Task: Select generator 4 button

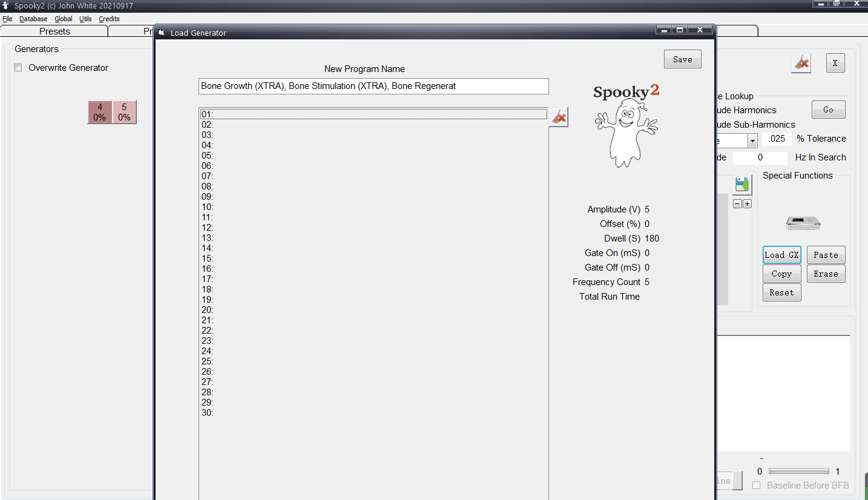Action: (x=100, y=112)
